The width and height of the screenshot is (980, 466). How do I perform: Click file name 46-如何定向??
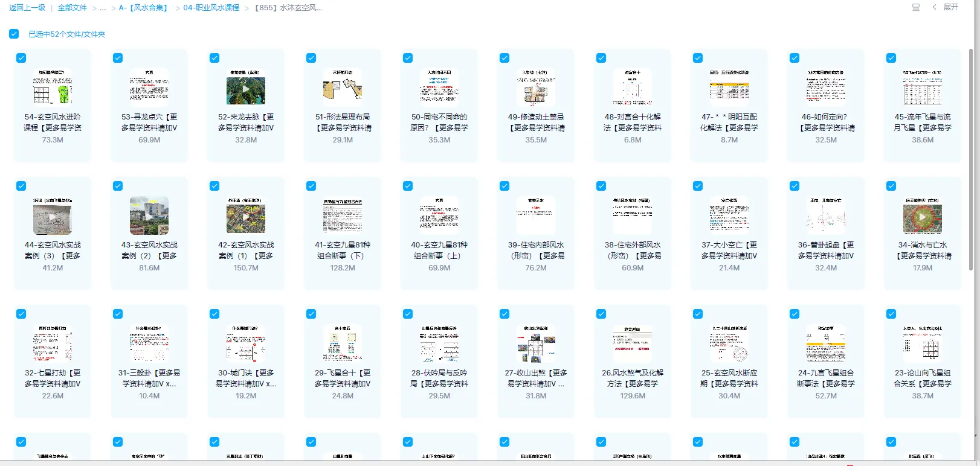coord(826,123)
